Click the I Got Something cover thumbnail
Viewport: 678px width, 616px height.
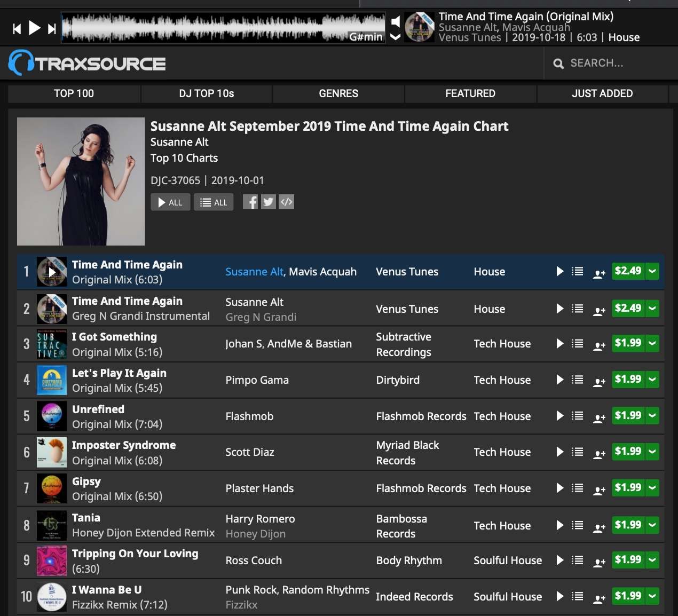point(52,344)
